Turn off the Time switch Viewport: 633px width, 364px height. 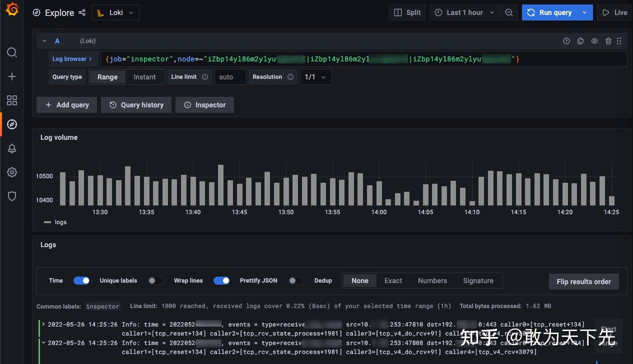[x=81, y=281]
